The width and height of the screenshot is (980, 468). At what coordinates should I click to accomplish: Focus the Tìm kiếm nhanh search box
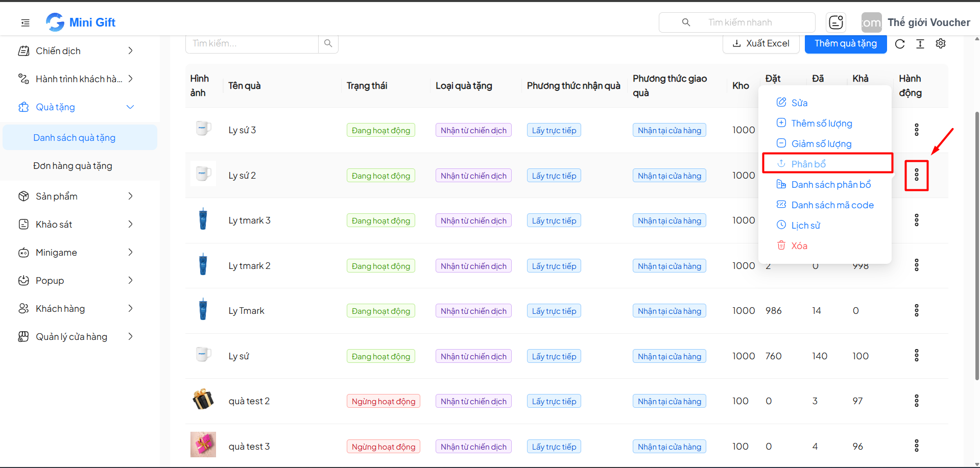click(737, 22)
